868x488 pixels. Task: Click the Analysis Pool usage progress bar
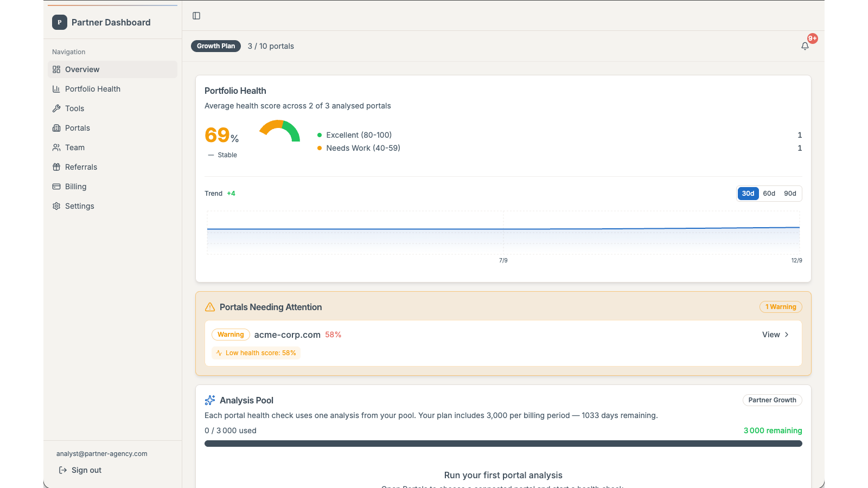tap(503, 444)
